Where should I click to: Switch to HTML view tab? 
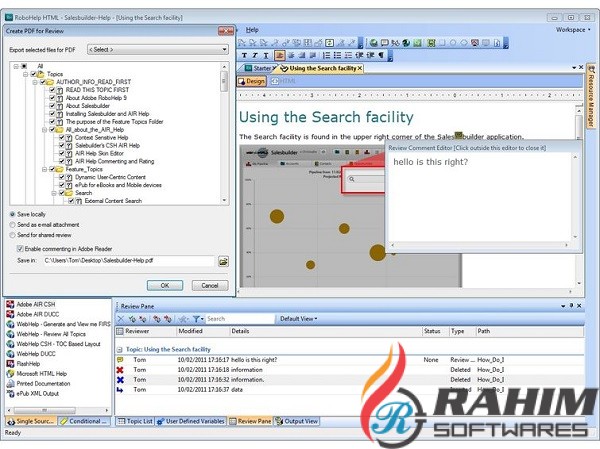(x=284, y=81)
